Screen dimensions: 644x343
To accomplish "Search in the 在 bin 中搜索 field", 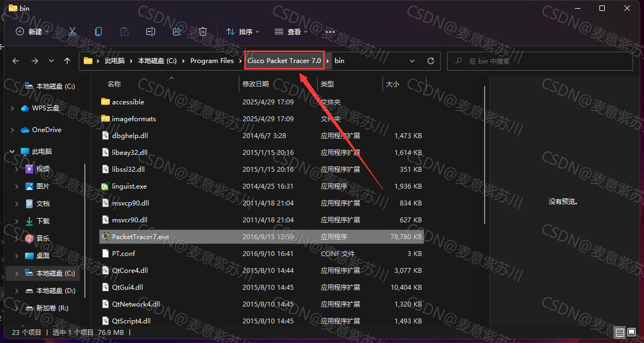I will point(540,61).
